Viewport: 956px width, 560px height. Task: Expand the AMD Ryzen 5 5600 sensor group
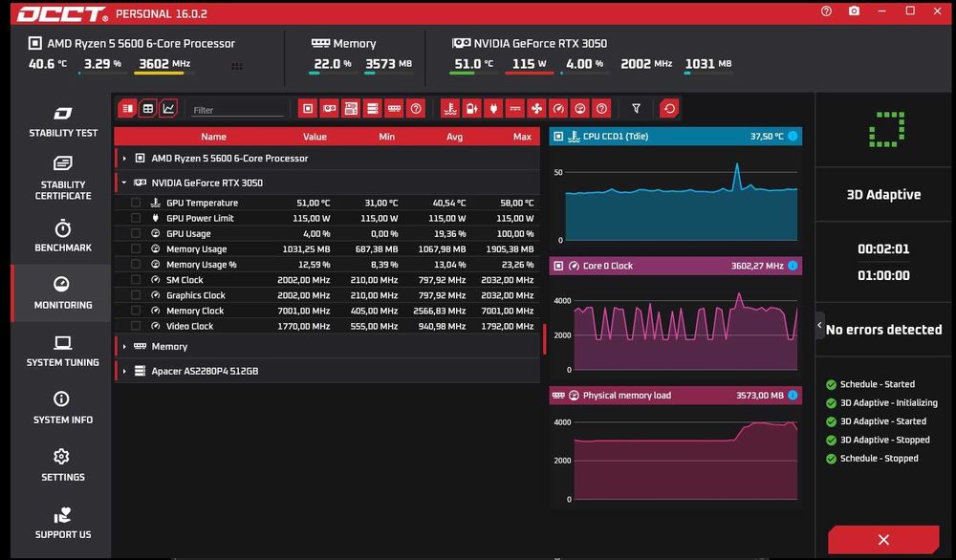tap(124, 159)
